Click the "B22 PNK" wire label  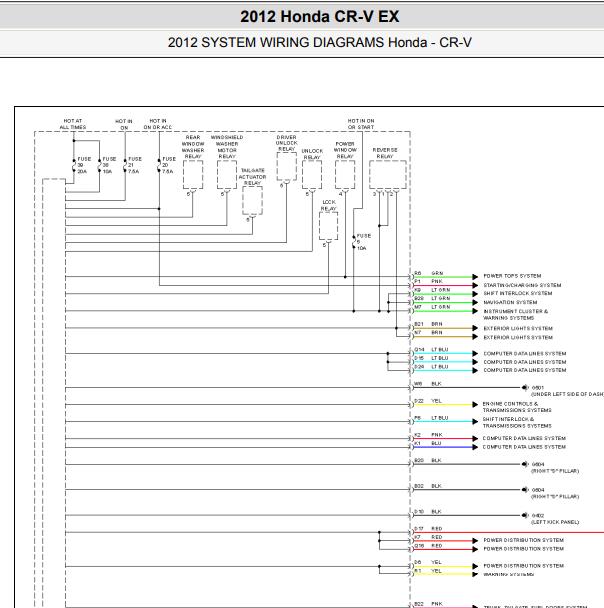428,603
